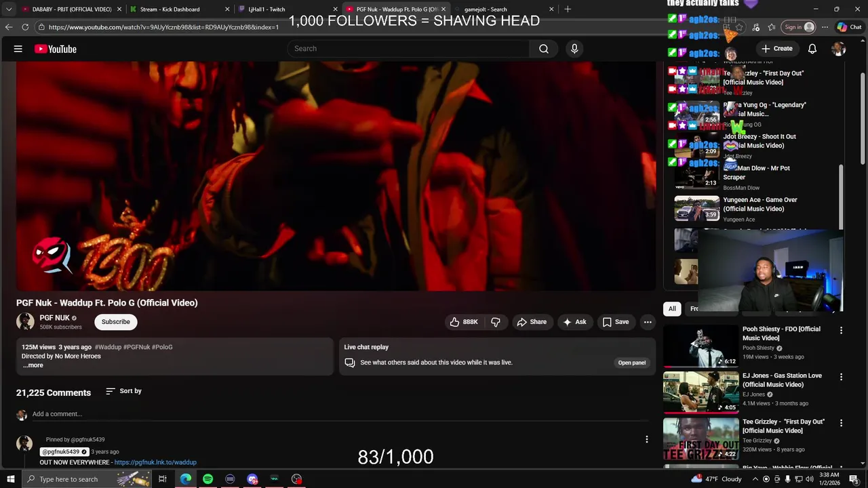Open Windows Task View
The image size is (868, 488).
coord(163,479)
